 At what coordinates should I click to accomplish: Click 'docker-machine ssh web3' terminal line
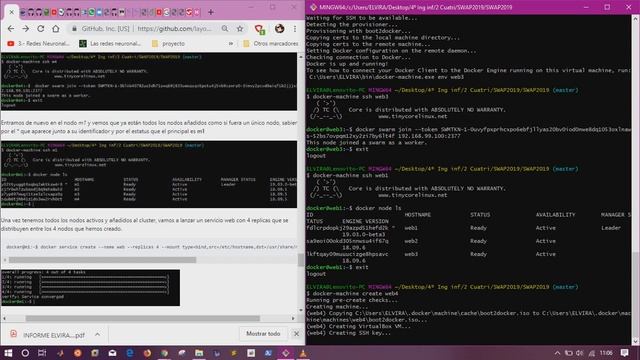pyautogui.click(x=347, y=97)
